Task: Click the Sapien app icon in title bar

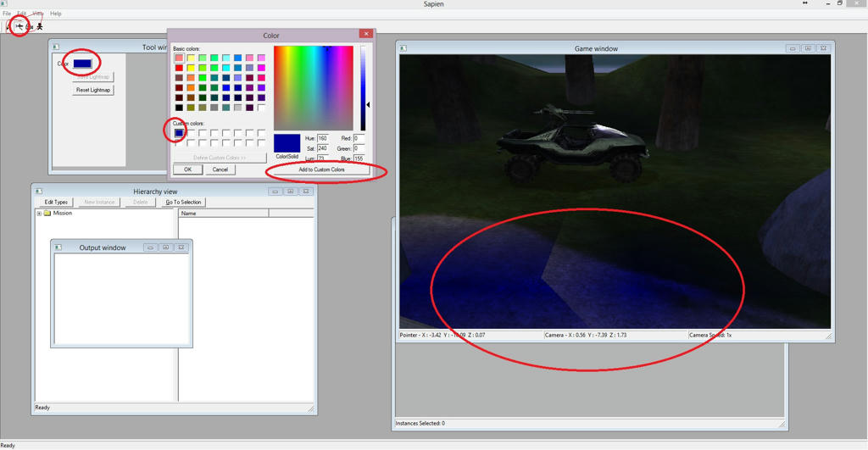Action: pyautogui.click(x=4, y=3)
